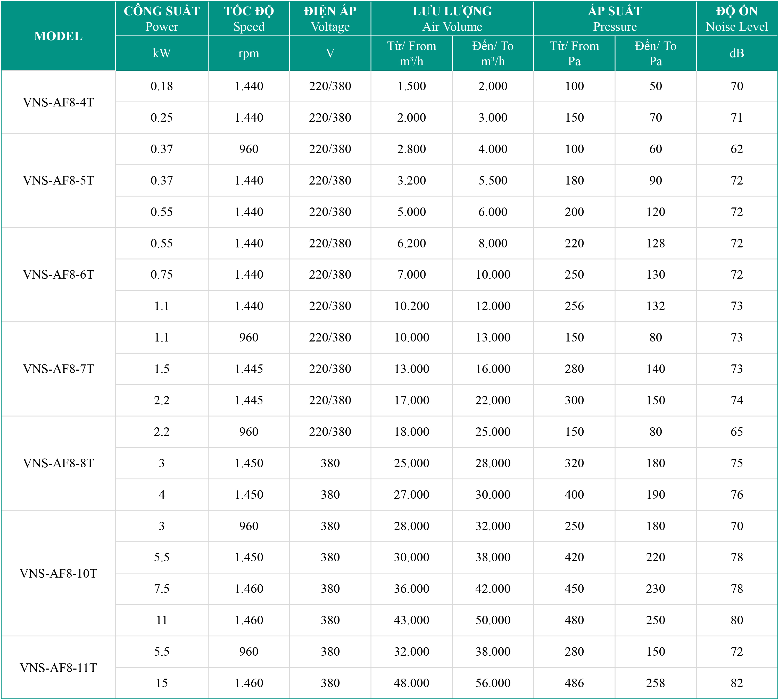Click the LƯU LƯỢNG Air Volume header
This screenshot has height=700, width=779.
click(x=452, y=19)
